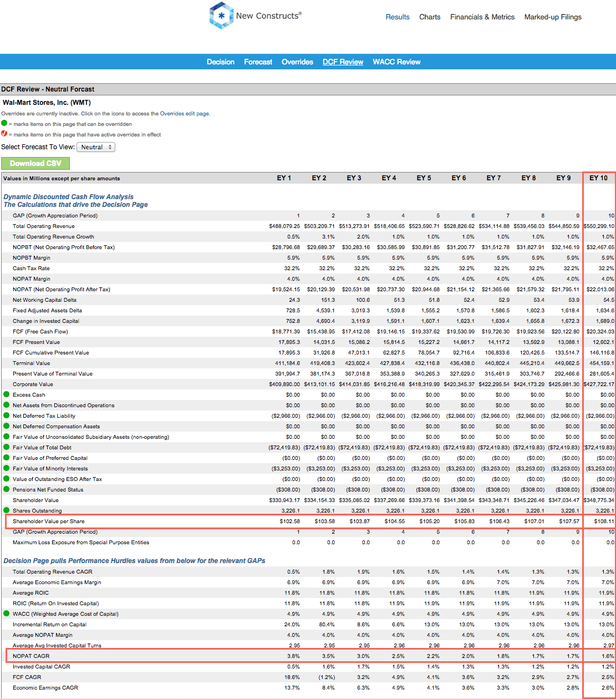Viewport: 616px width, 699px height.
Task: Click the override dot for Pensions Net Funded Status
Action: 7,489
